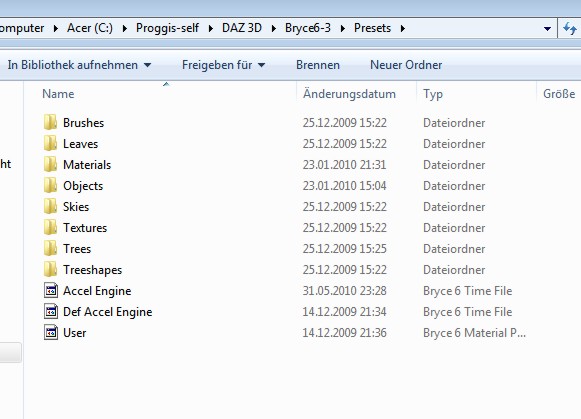581x419 pixels.
Task: Select the Objects folder name
Action: [x=83, y=186]
